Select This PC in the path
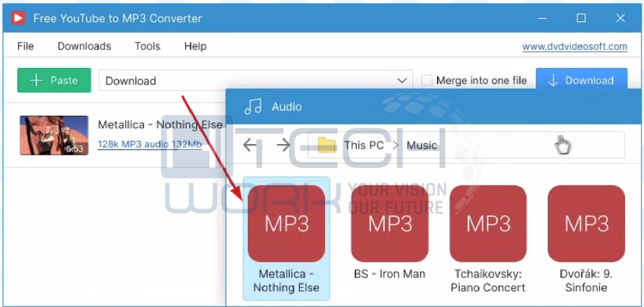The height and width of the screenshot is (307, 644). 364,145
